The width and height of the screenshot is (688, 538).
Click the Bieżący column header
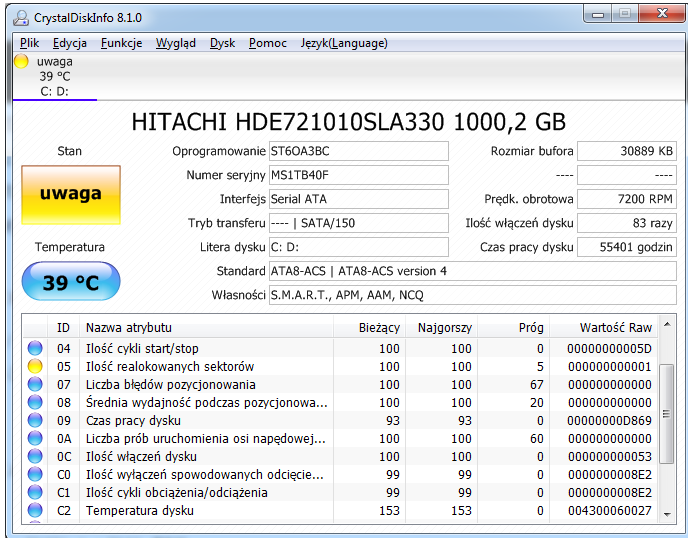369,327
